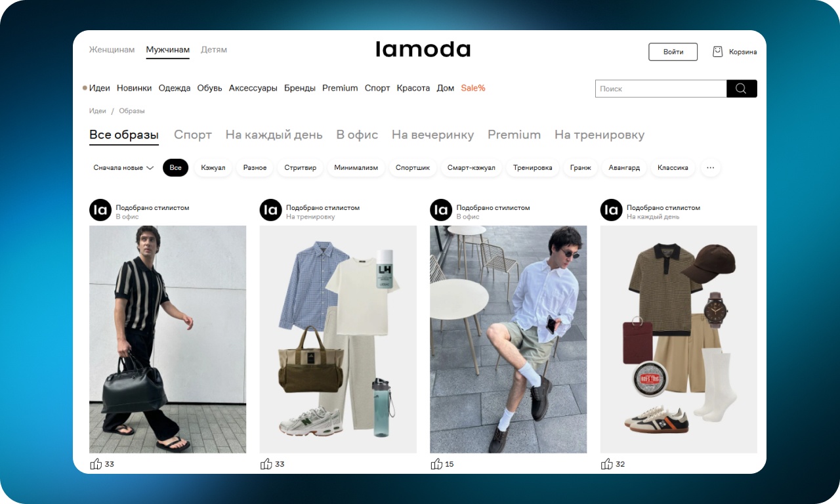The width and height of the screenshot is (840, 504).
Task: Expand the Сначала новые sort dropdown
Action: 123,168
